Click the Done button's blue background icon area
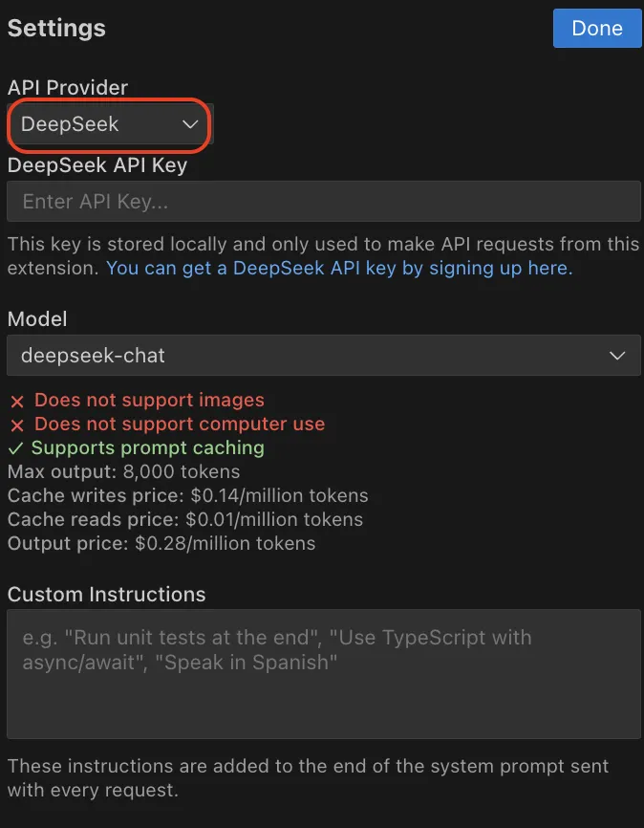This screenshot has height=828, width=644. pos(596,28)
